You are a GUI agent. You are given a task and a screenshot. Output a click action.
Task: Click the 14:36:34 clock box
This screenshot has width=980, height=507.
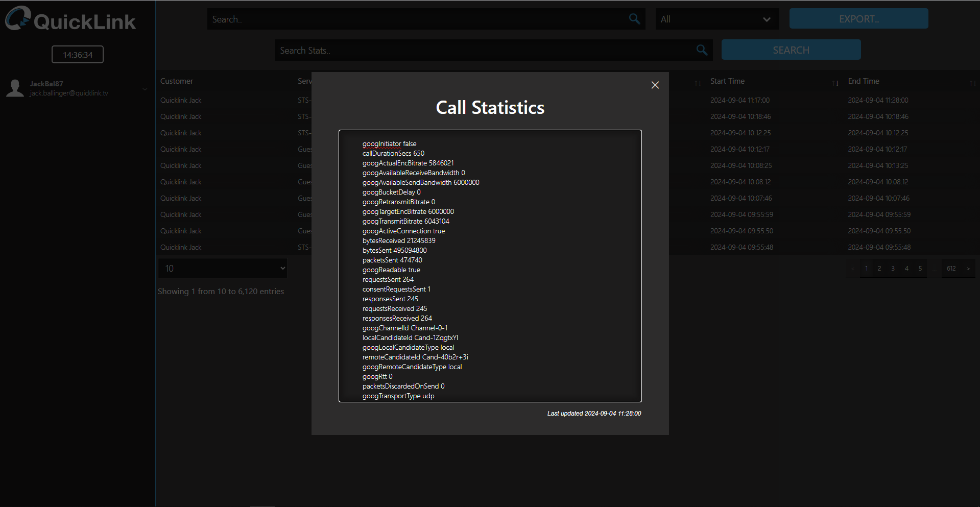tap(78, 55)
